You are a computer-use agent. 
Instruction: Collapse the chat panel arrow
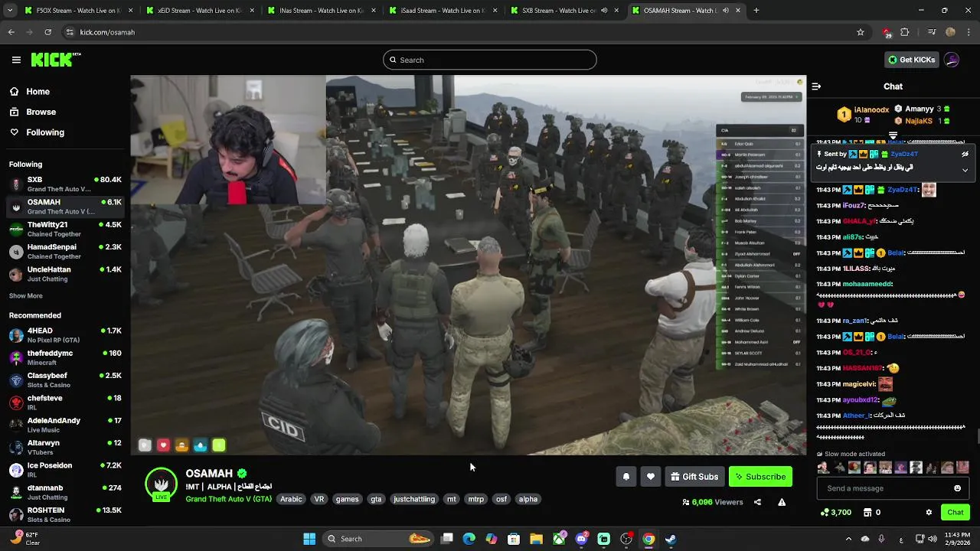[816, 86]
